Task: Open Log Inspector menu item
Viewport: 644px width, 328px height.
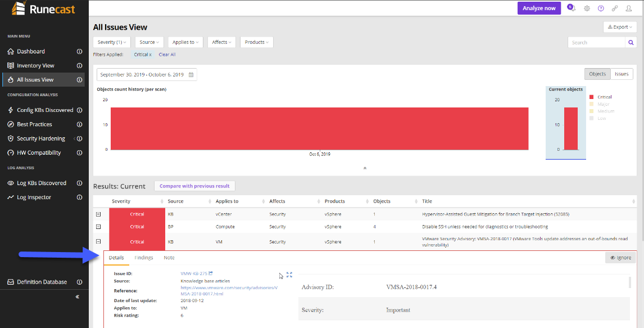Action: (34, 197)
